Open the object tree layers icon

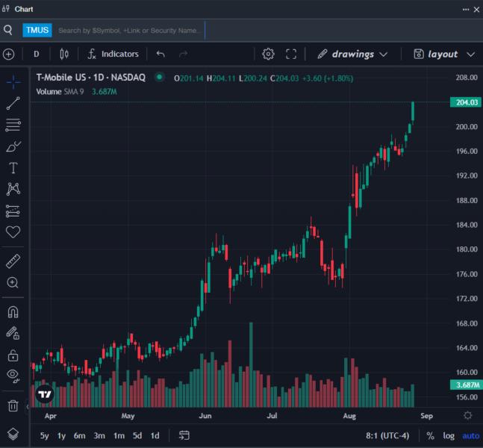pyautogui.click(x=13, y=434)
